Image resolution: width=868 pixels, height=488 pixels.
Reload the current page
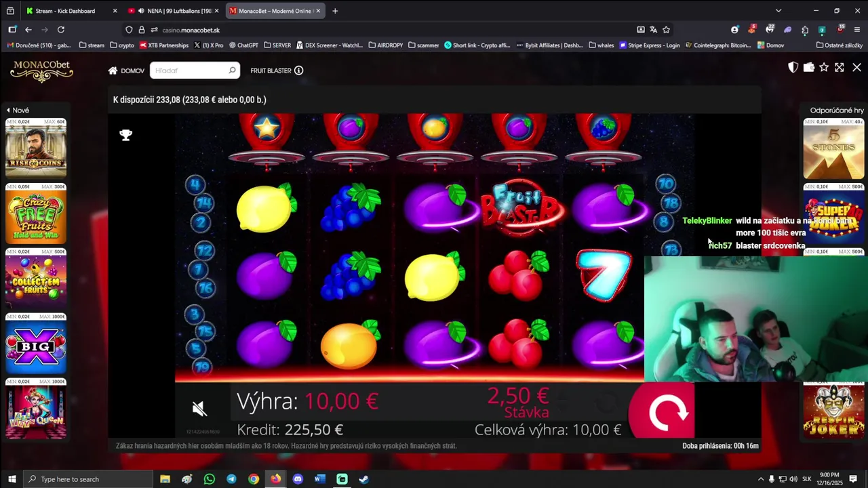61,30
